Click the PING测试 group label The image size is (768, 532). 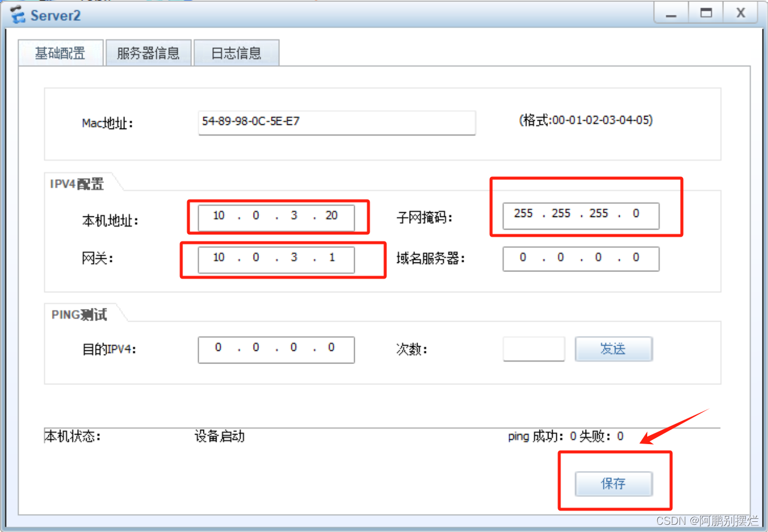point(80,314)
